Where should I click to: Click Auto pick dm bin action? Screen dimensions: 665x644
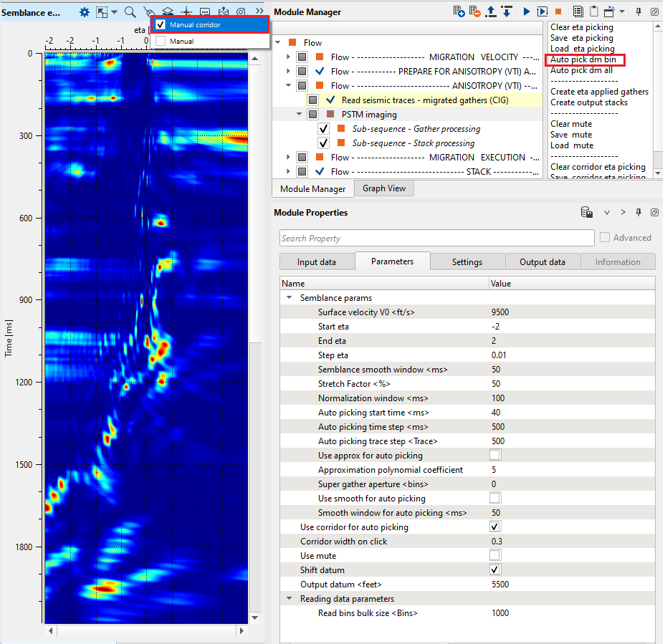583,59
